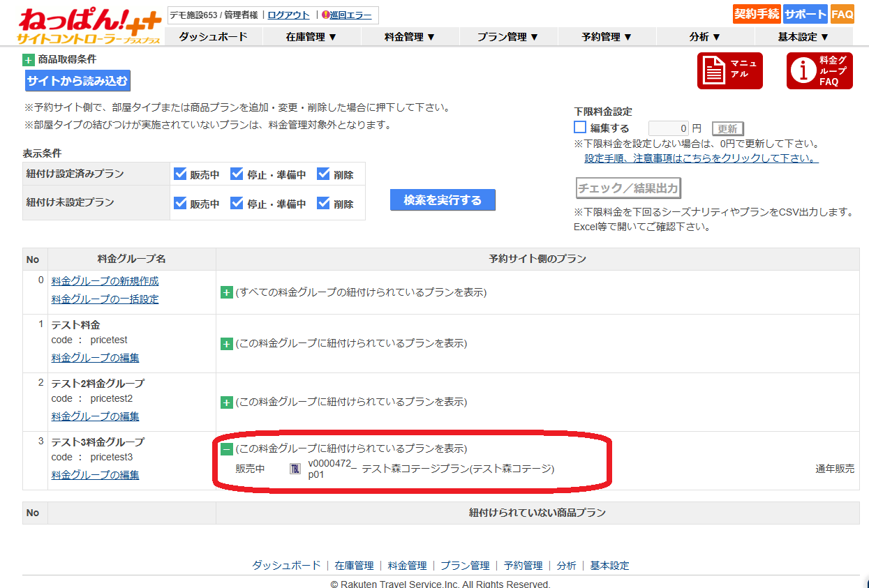The image size is (869, 588).
Task: Open the orange FAQ button at top right
Action: click(842, 14)
